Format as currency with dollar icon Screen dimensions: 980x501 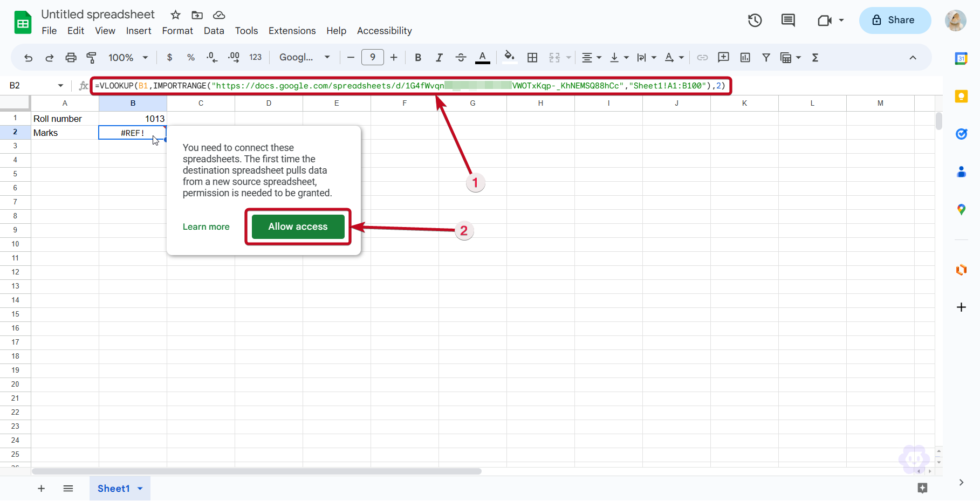point(170,58)
